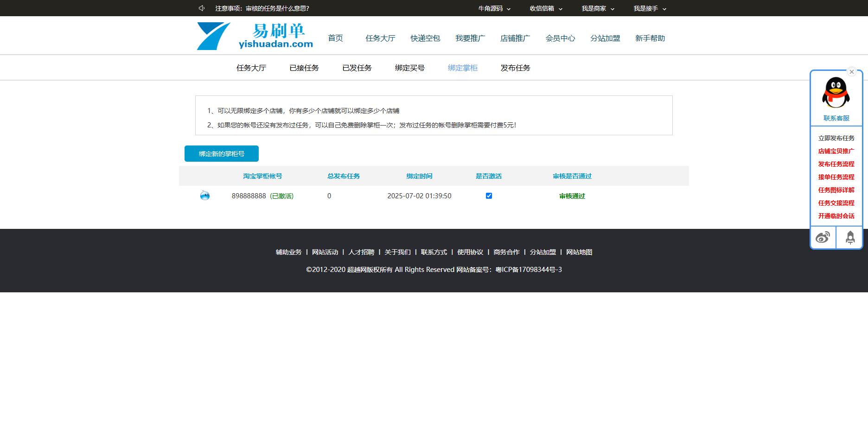Viewport: 868px width, 448px height.
Task: Close the floating customer service panel
Action: click(851, 72)
